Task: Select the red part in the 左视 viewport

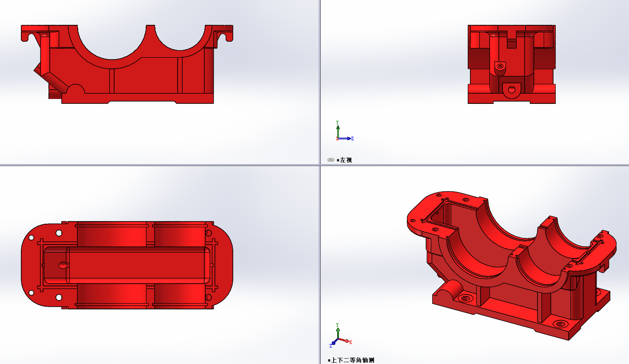Action: point(511,64)
